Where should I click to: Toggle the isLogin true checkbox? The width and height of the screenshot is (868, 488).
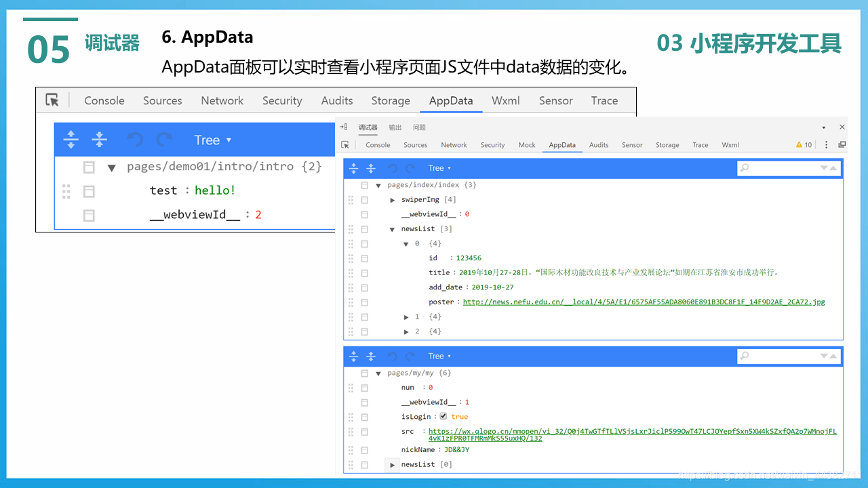443,416
